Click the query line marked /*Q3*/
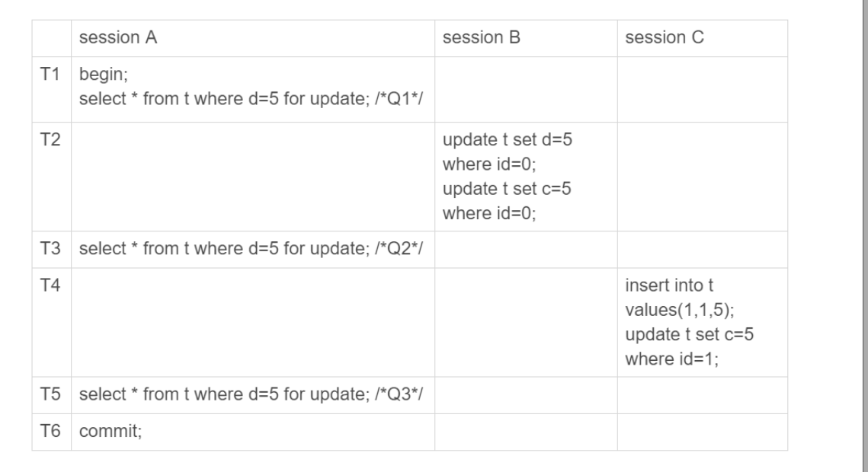The image size is (868, 472). point(248,395)
